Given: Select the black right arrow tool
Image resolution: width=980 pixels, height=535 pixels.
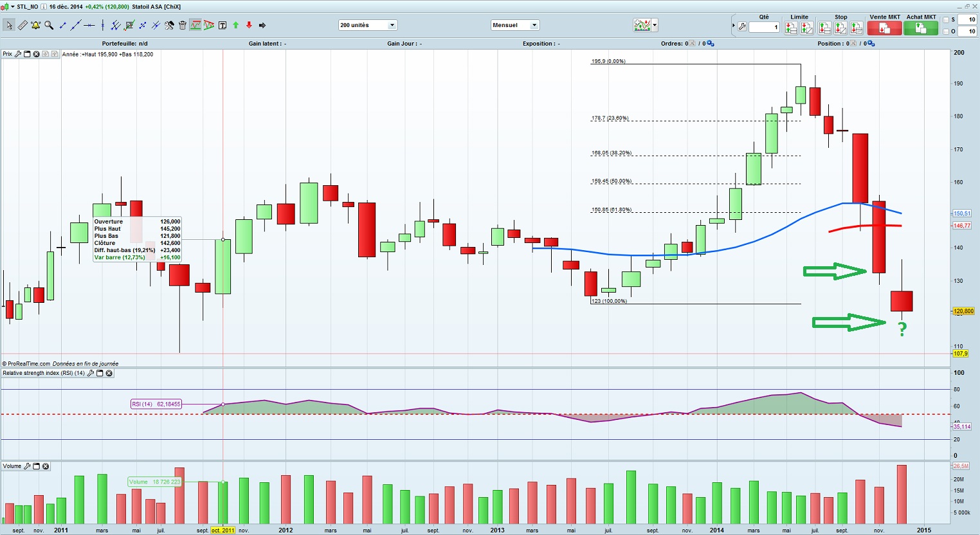Looking at the screenshot, I should pos(262,25).
